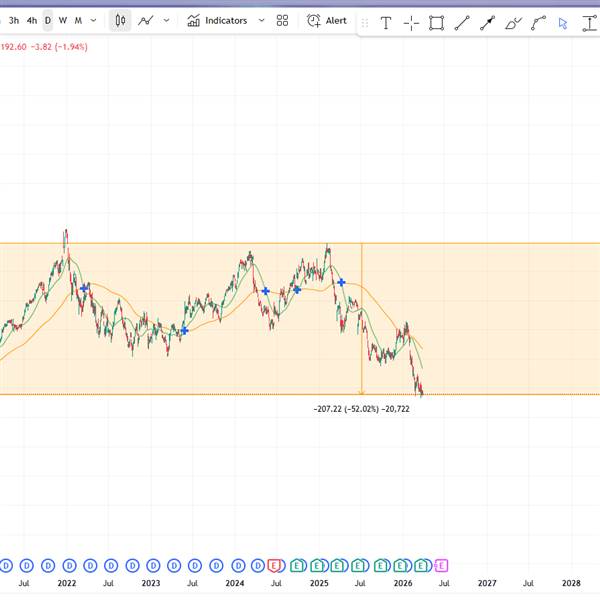Open the Indicators menu
This screenshot has width=600, height=600.
[x=218, y=20]
